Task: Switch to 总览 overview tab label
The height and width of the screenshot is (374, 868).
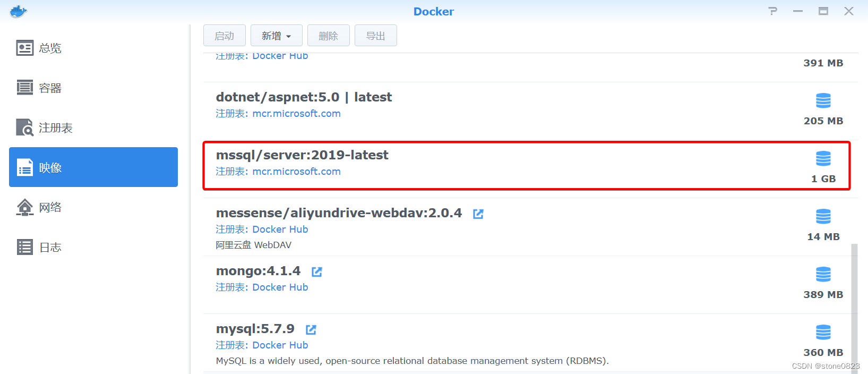Action: click(x=50, y=48)
